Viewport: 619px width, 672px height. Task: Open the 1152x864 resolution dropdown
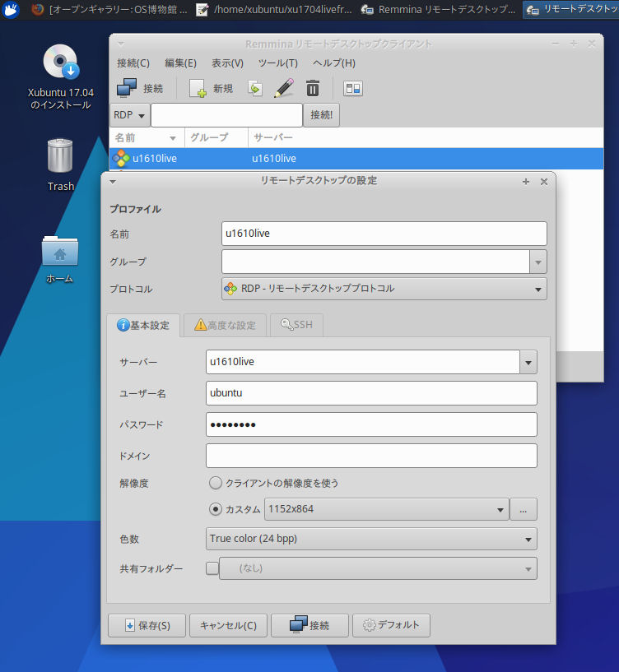tap(387, 509)
